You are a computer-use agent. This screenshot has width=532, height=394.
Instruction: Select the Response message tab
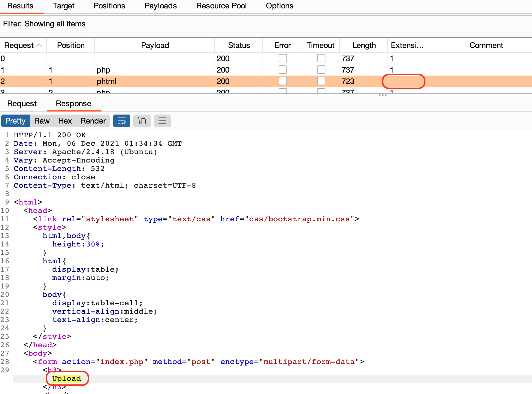pos(74,103)
